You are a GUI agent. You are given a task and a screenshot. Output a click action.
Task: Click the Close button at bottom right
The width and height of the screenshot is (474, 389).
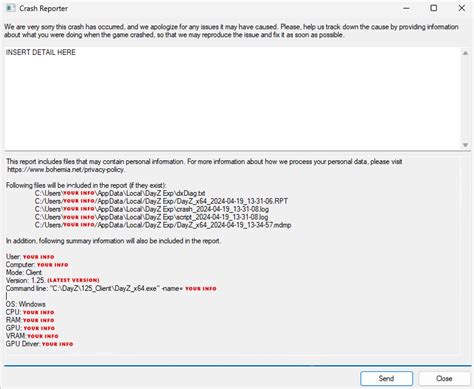(444, 378)
